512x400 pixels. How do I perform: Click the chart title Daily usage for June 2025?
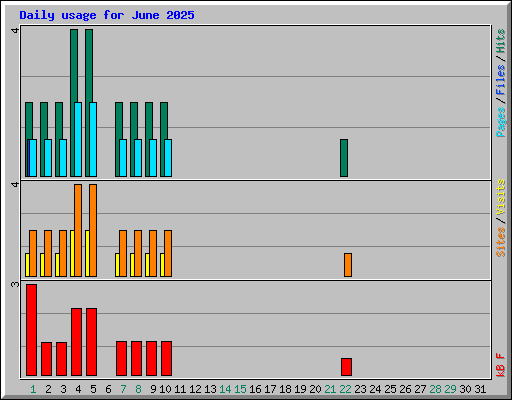pyautogui.click(x=107, y=15)
